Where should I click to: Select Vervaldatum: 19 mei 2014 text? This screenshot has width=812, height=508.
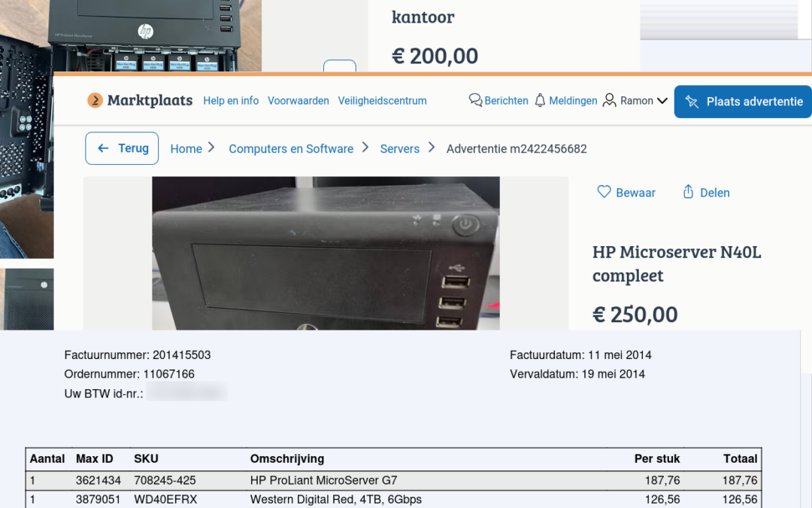(x=577, y=374)
